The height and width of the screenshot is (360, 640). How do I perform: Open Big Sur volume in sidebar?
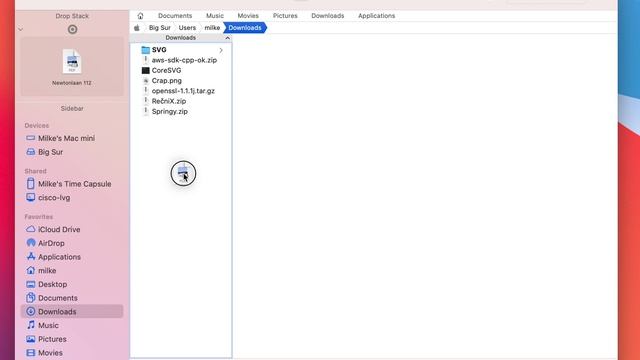point(50,152)
